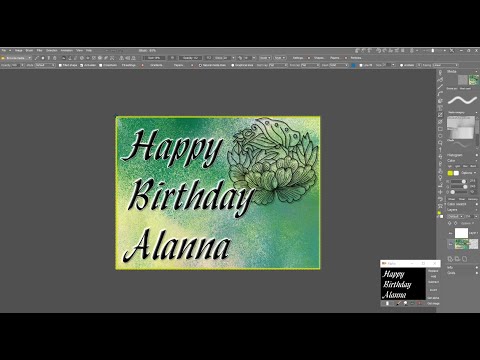
Task: Select the Natural media draw radio button
Action: [200, 65]
